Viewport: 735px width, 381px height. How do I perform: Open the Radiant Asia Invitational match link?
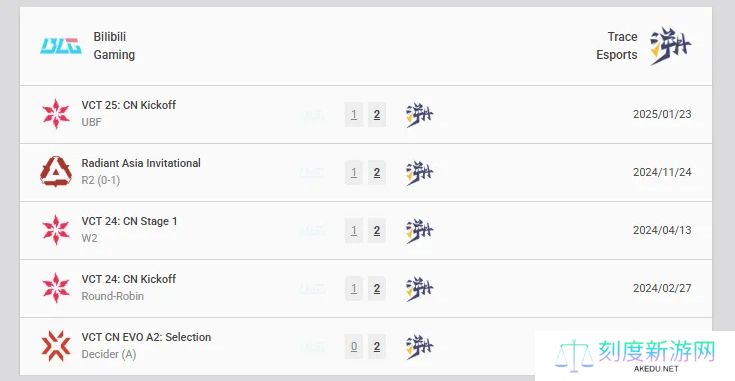[141, 163]
